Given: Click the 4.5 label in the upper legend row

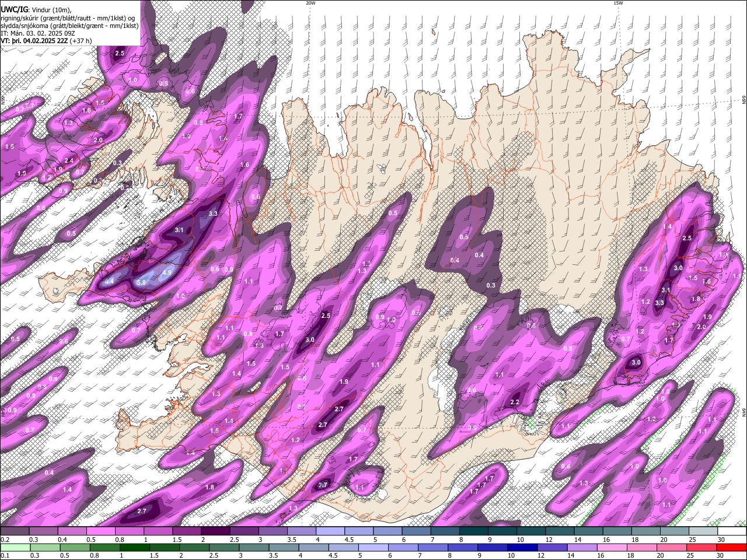Looking at the screenshot, I should point(349,540).
